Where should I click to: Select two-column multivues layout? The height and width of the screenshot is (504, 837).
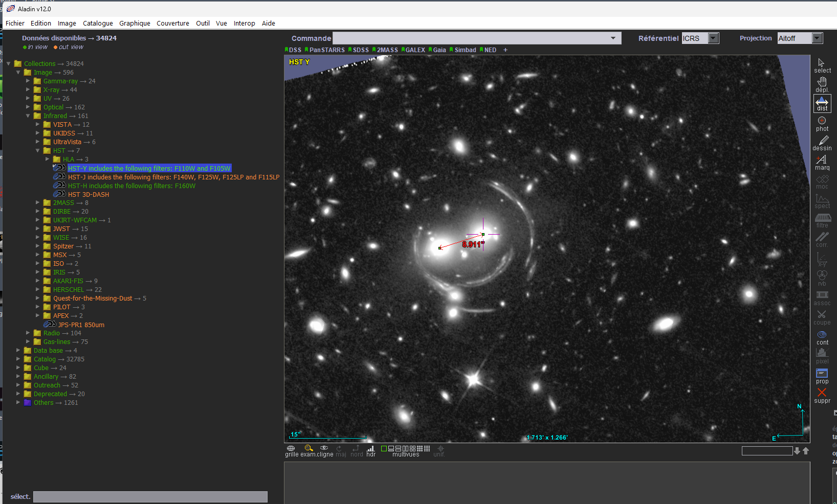(405, 448)
